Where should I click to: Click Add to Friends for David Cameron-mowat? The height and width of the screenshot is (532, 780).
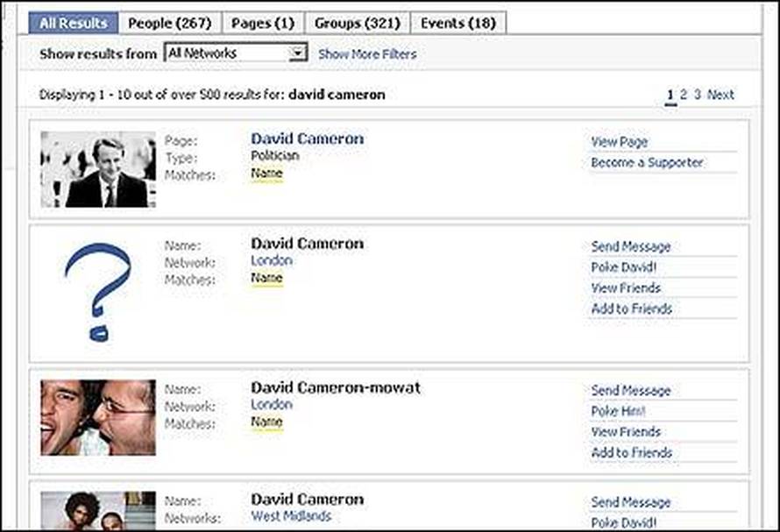pos(632,453)
